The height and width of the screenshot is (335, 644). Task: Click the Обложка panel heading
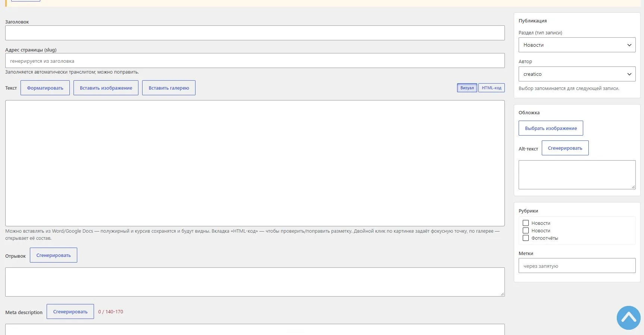529,112
